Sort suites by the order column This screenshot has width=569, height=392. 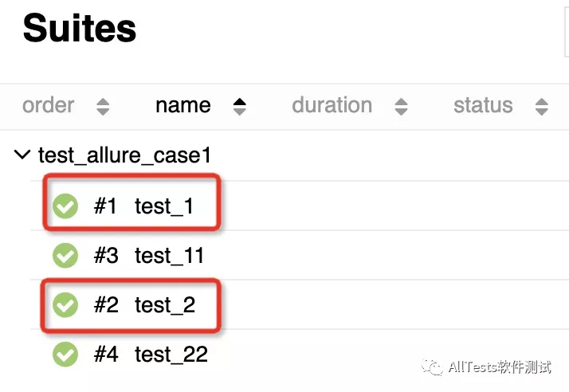coord(49,106)
